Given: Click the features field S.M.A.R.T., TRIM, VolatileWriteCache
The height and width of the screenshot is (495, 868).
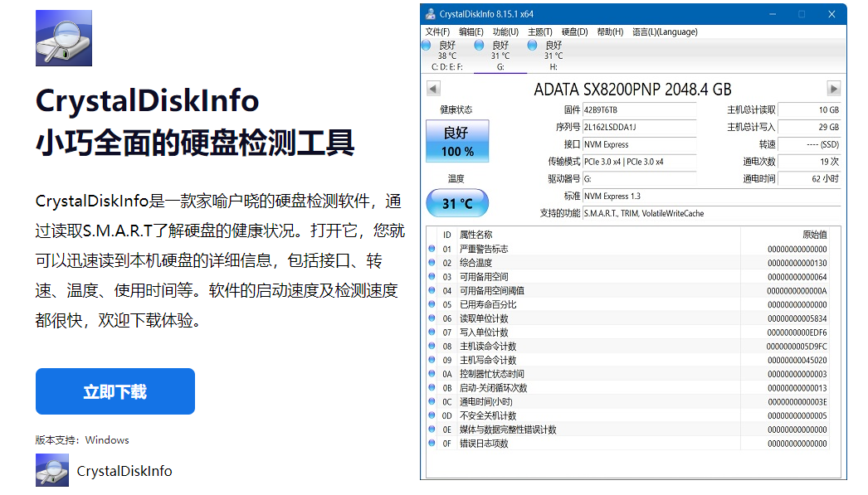Looking at the screenshot, I should coord(712,213).
